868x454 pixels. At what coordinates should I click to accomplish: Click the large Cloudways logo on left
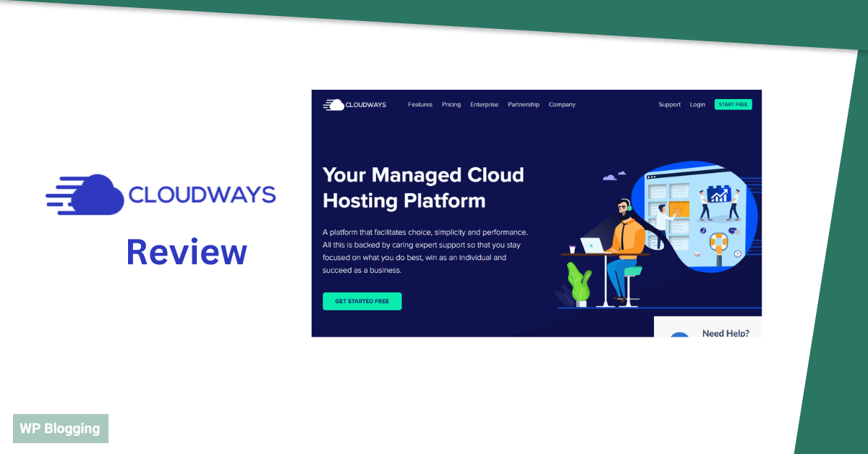[x=161, y=194]
